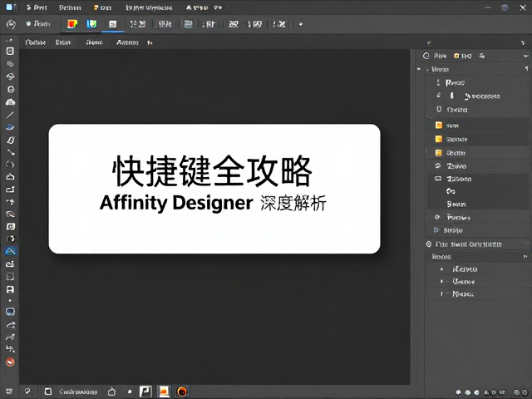The image size is (532, 399).
Task: Open the dropdown arrow ending the top toolbar
Action: 301,24
